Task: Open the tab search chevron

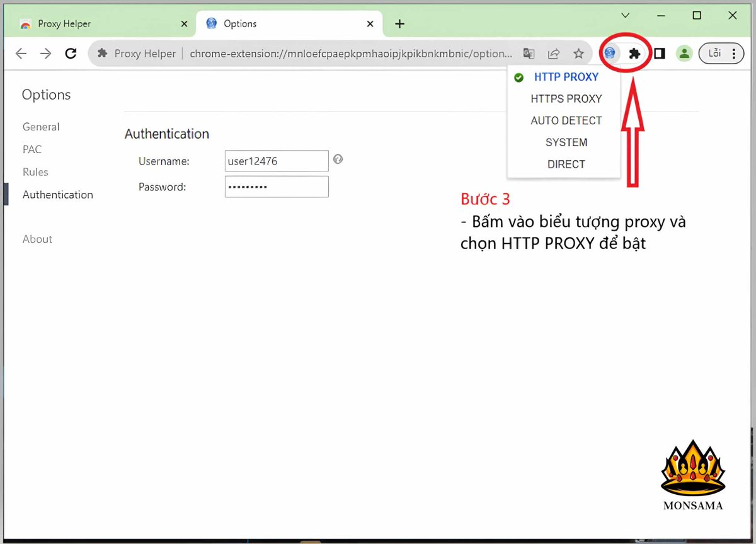Action: (x=625, y=15)
